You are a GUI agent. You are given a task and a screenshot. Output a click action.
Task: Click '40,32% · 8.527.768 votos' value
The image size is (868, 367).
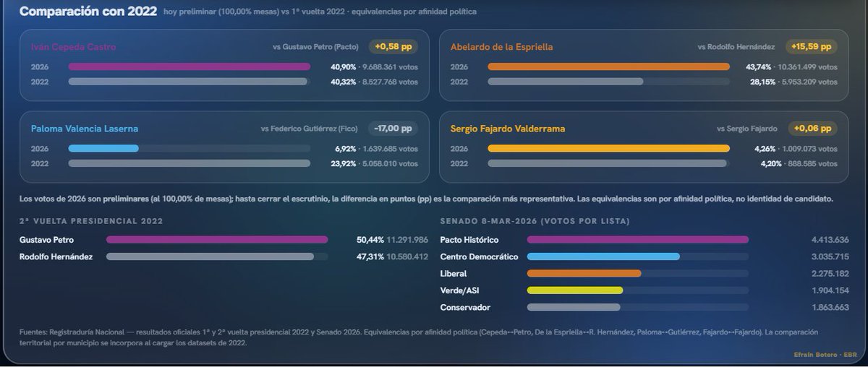click(x=374, y=82)
